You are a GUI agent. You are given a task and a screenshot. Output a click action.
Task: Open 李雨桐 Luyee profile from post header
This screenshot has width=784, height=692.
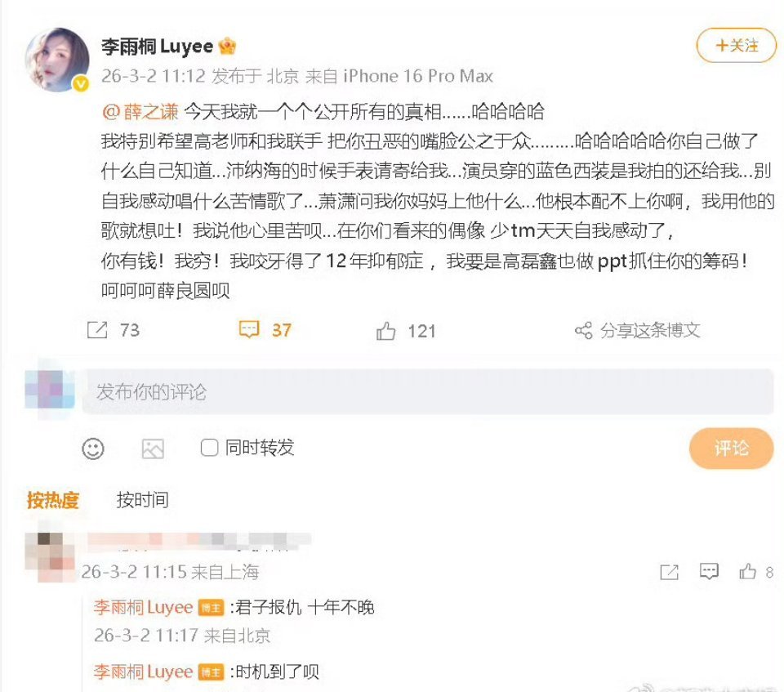click(157, 47)
